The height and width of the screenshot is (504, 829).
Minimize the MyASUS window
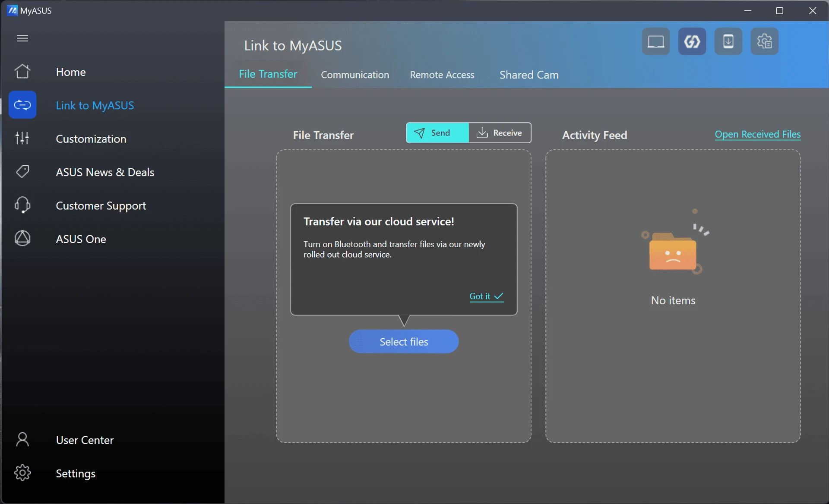tap(748, 10)
